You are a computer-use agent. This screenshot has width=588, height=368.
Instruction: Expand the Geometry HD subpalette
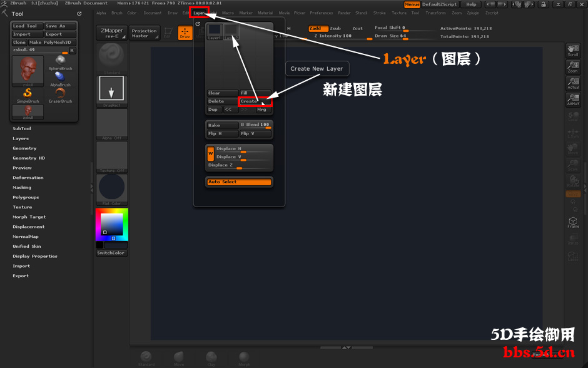(29, 158)
